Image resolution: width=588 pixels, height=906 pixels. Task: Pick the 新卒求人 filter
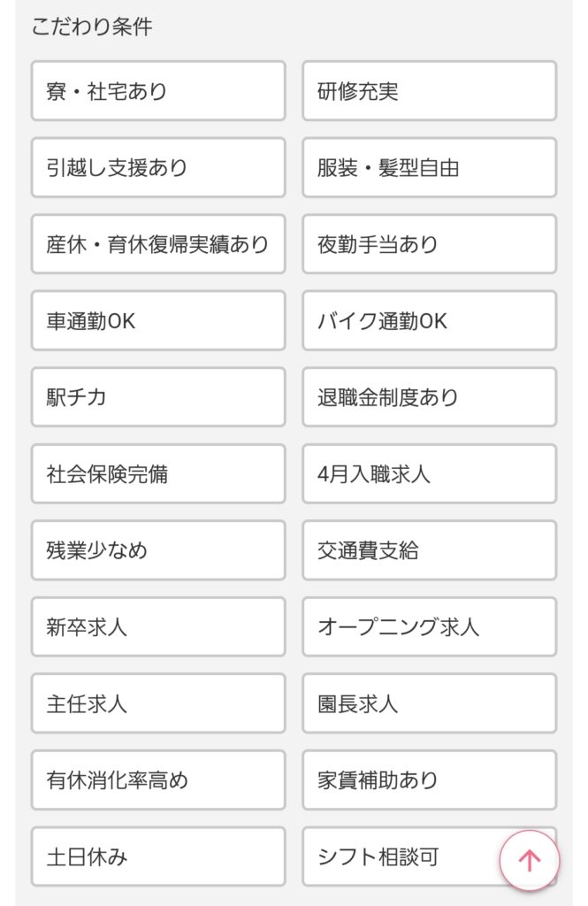click(x=157, y=627)
